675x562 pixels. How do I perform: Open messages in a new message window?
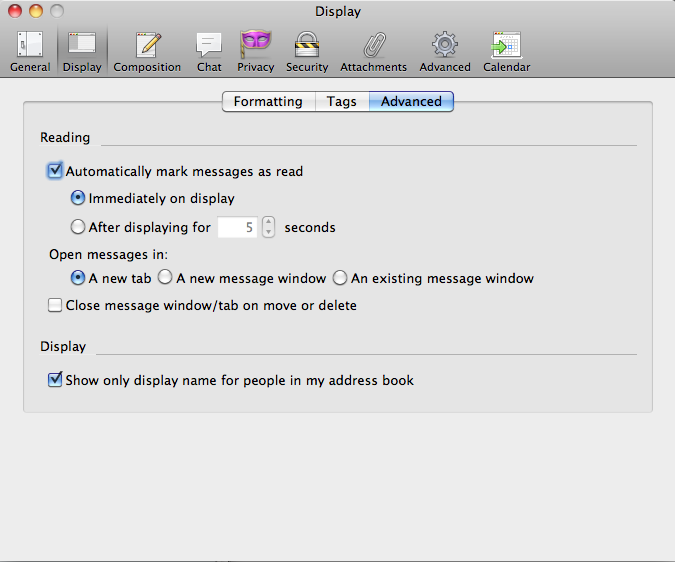click(166, 278)
